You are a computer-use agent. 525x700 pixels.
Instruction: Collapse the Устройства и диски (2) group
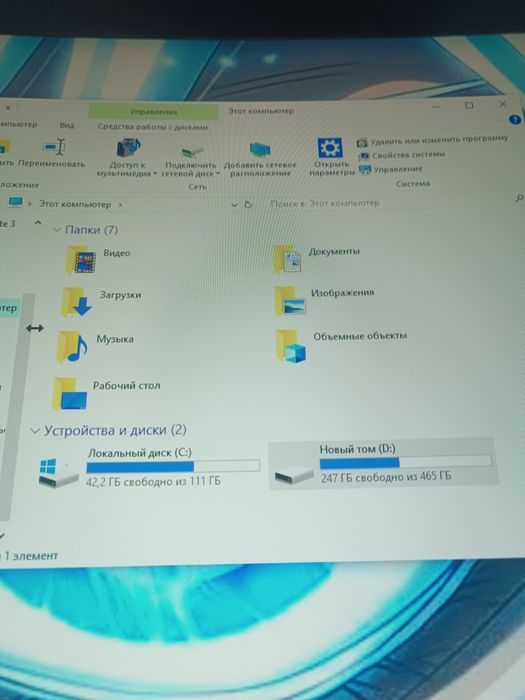click(34, 431)
